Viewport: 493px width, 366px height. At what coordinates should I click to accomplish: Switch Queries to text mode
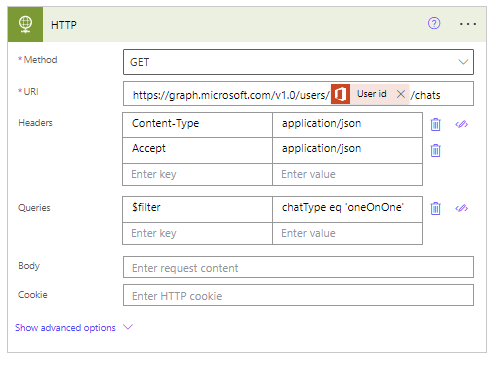pos(462,208)
